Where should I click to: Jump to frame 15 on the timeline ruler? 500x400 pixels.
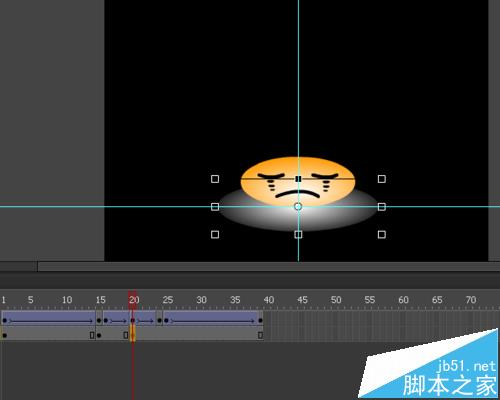100,299
